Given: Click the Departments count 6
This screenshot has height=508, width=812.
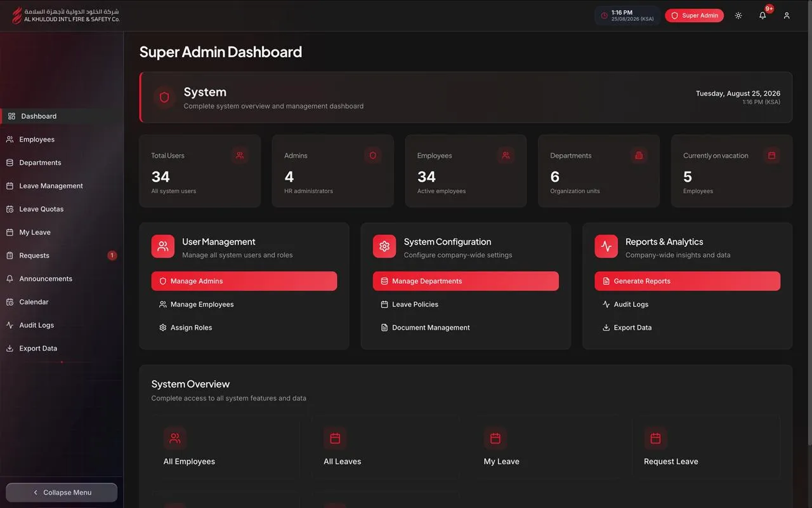Looking at the screenshot, I should tap(555, 177).
